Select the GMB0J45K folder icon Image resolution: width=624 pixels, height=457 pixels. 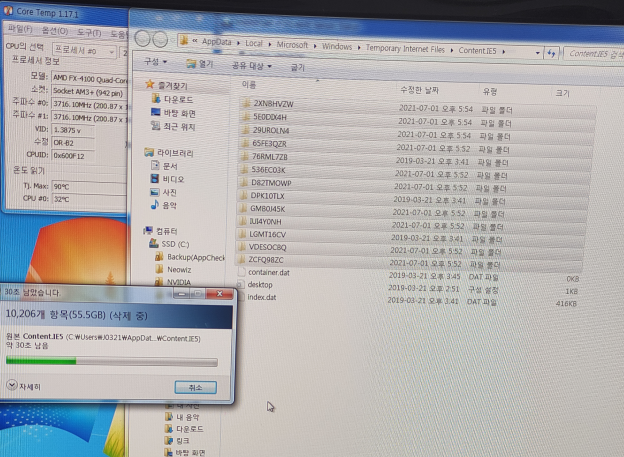point(242,208)
